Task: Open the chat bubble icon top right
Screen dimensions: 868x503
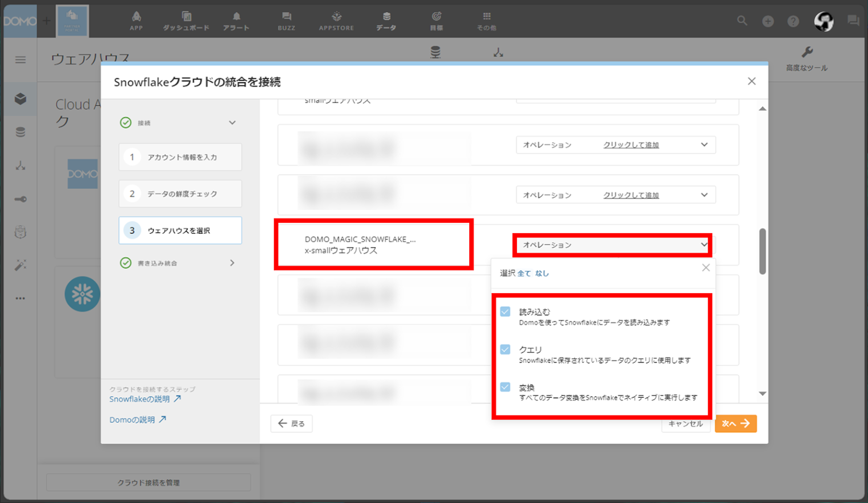Action: 853,21
